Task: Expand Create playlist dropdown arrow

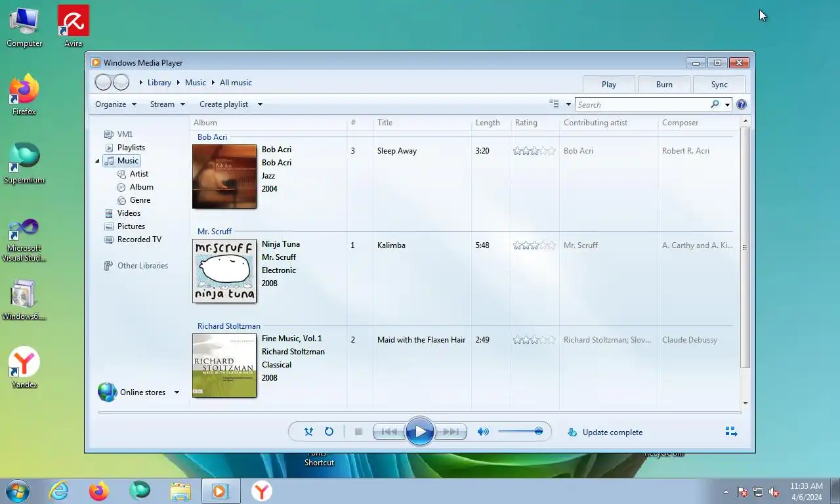Action: click(x=260, y=104)
